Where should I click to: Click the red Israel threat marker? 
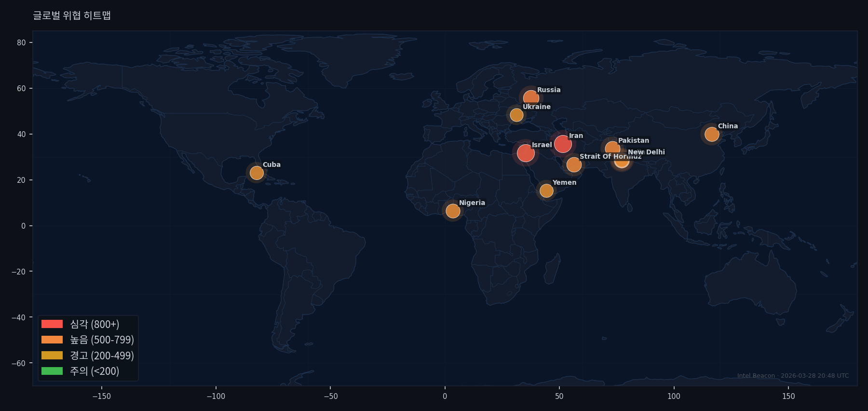pyautogui.click(x=526, y=153)
